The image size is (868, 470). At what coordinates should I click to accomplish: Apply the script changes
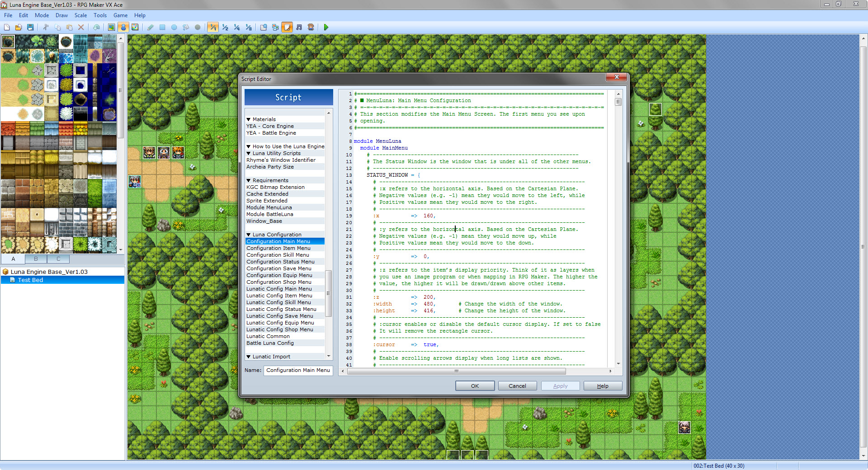coord(560,385)
